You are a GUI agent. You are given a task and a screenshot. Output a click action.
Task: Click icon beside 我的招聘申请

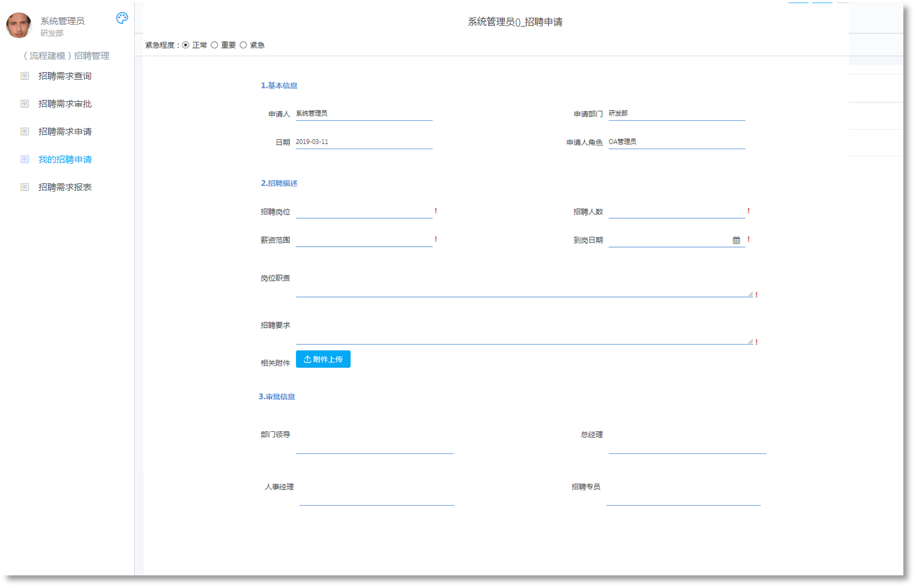tap(25, 159)
